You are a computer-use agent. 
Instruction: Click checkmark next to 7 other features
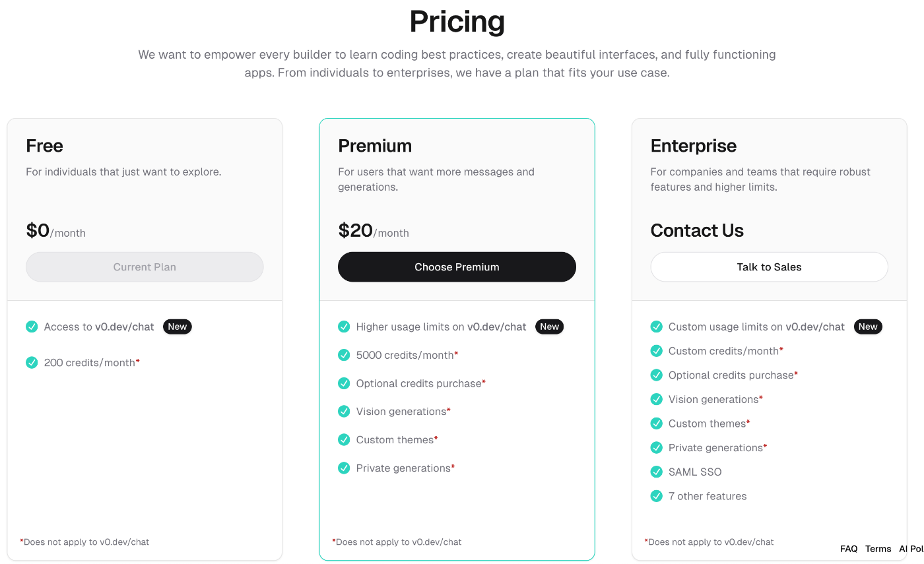[656, 496]
